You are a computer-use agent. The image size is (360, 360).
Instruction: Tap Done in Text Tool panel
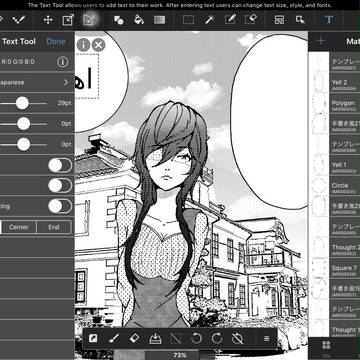56,41
